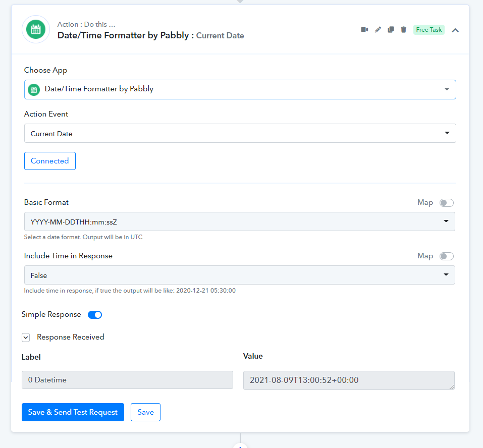
Task: Delete the step with trash icon
Action: (x=404, y=30)
